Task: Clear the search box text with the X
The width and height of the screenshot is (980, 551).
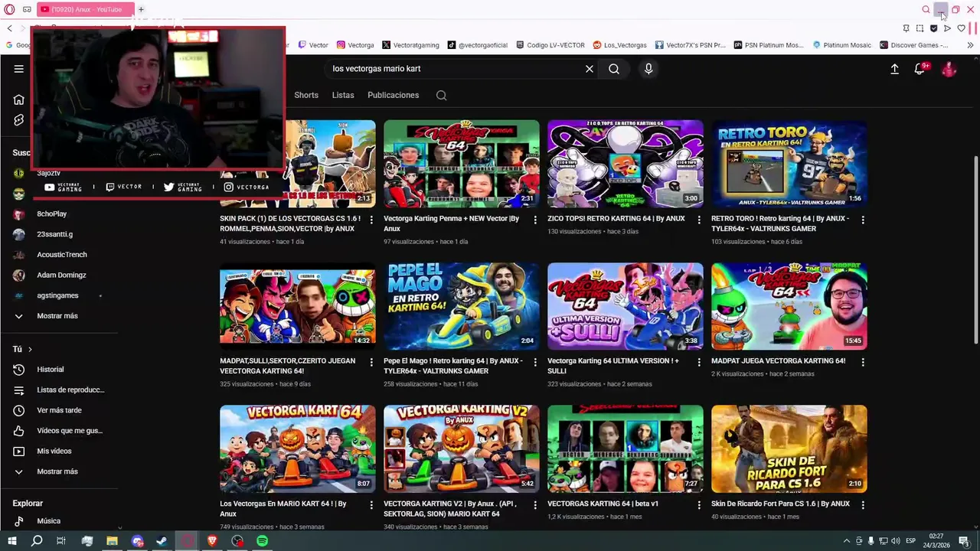Action: coord(590,69)
